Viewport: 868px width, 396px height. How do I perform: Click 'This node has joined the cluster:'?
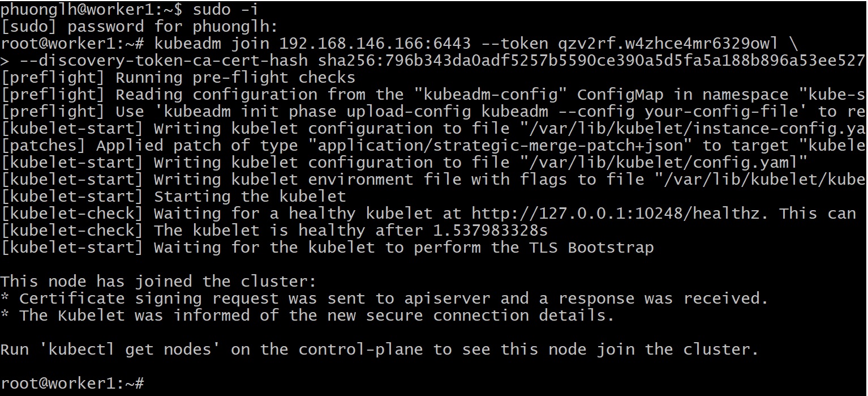pyautogui.click(x=158, y=282)
